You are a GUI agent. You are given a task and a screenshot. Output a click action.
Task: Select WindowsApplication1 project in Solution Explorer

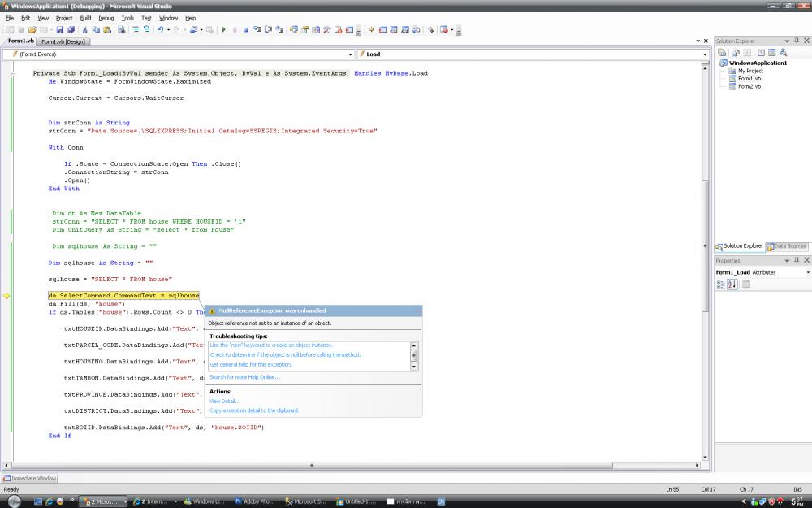coord(758,63)
